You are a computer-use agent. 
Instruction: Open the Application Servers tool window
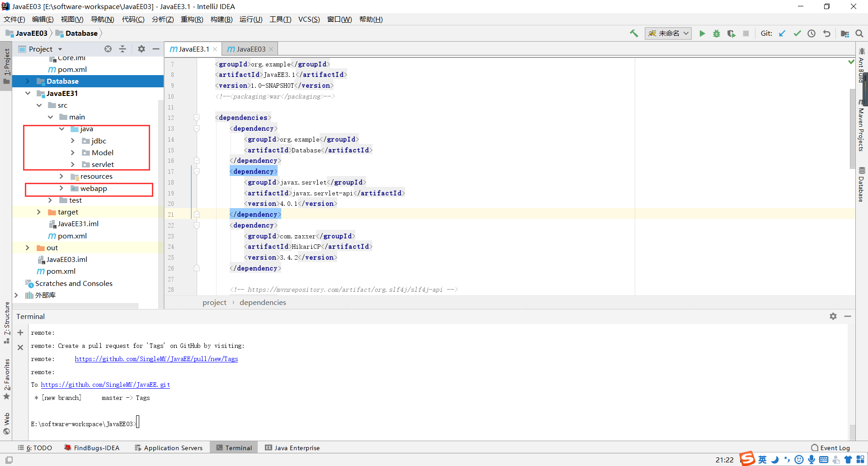pos(169,448)
